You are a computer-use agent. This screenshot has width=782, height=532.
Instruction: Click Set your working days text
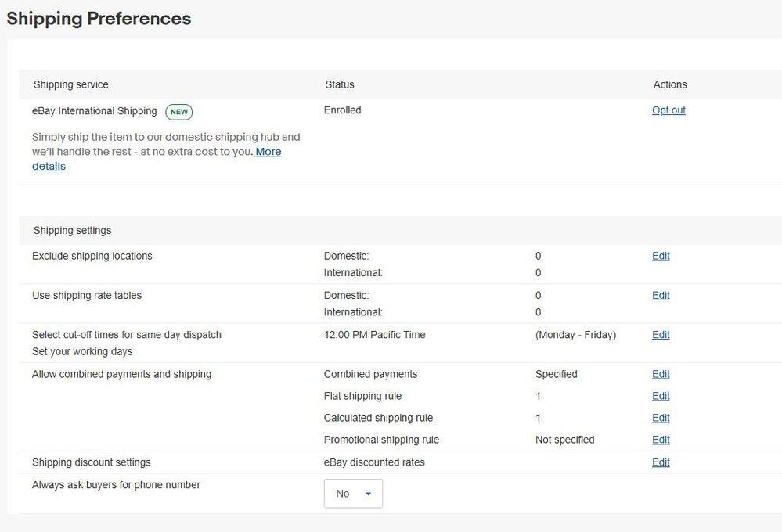coord(82,351)
